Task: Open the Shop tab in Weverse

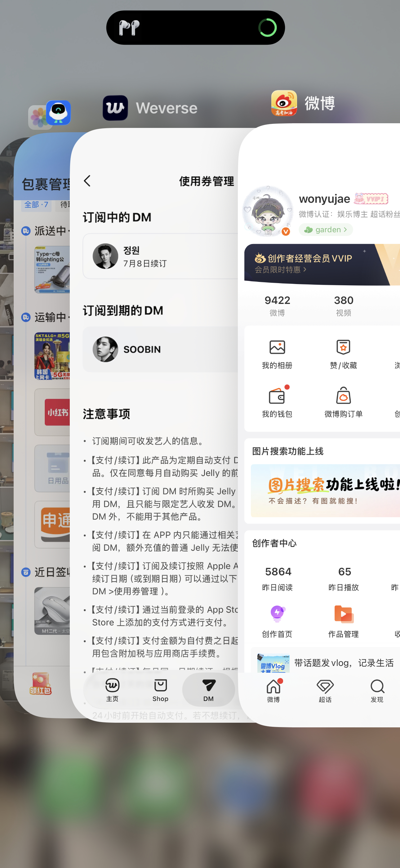Action: [x=160, y=690]
